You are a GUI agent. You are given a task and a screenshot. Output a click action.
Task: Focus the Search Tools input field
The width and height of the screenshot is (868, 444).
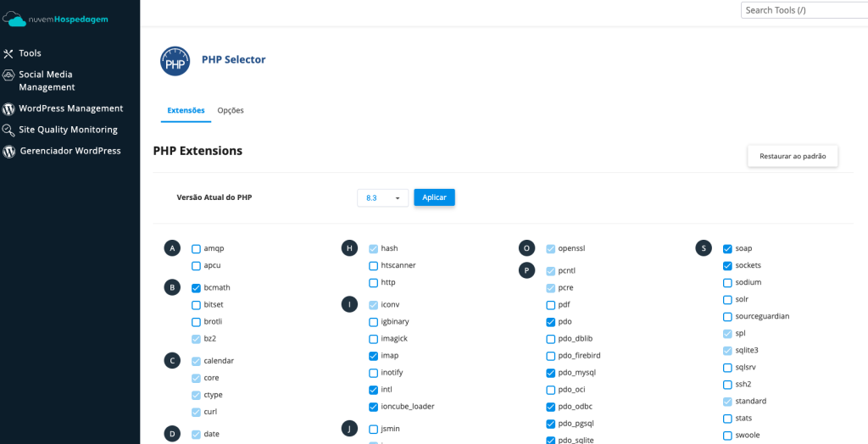[804, 10]
